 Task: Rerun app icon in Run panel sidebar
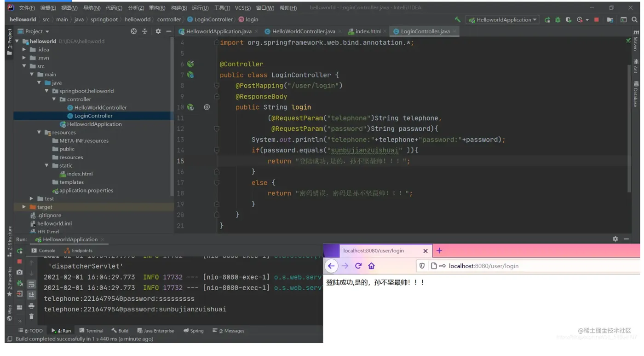[x=20, y=251]
